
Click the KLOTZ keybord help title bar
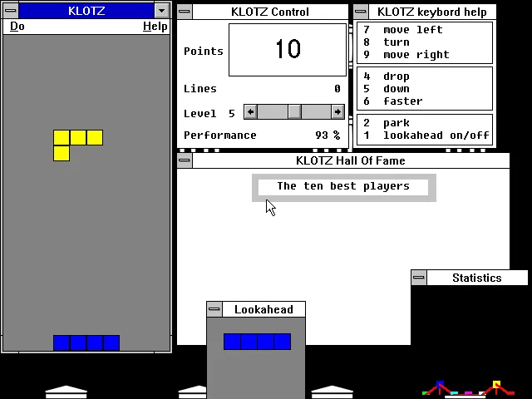click(432, 12)
